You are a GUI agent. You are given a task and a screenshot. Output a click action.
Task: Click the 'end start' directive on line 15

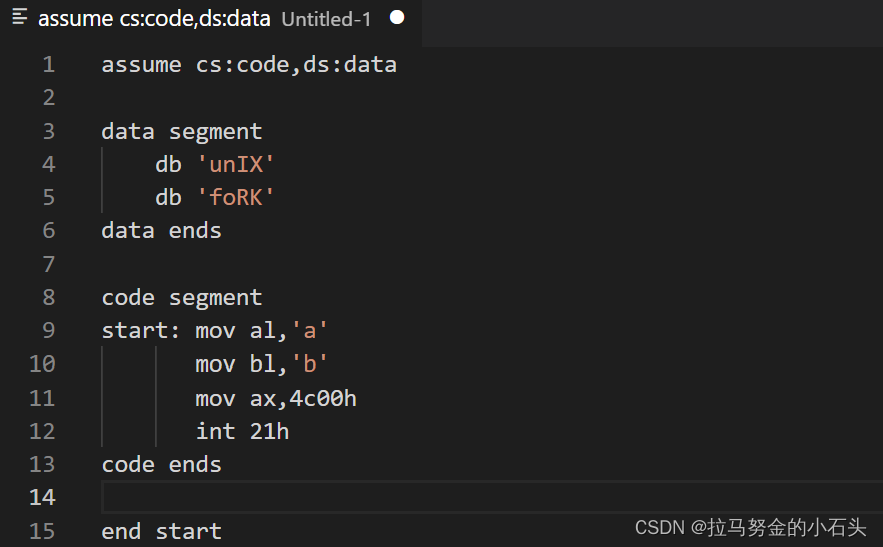tap(161, 531)
